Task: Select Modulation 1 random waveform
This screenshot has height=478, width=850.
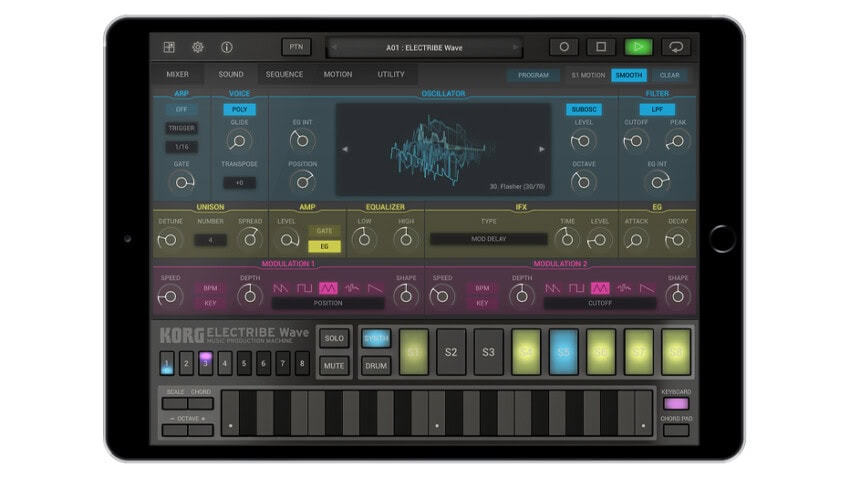Action: pos(352,288)
